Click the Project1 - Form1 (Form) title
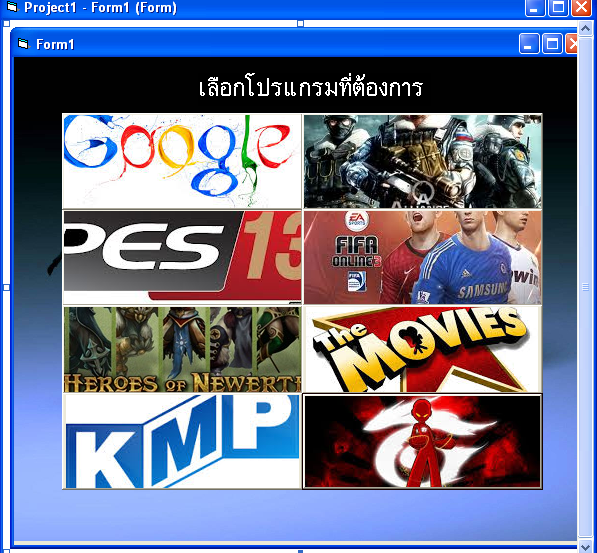597x553 pixels. point(101,7)
